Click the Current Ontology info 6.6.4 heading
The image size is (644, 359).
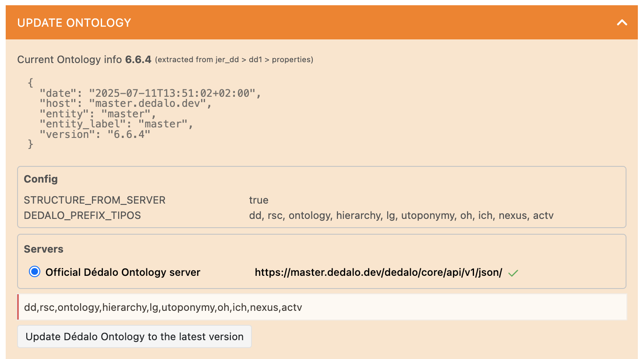tap(84, 60)
